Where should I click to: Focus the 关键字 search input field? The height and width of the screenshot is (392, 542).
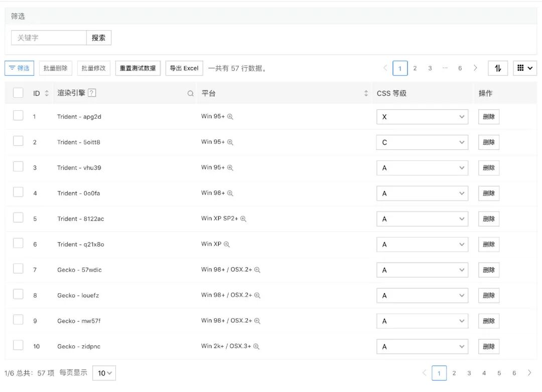point(49,38)
